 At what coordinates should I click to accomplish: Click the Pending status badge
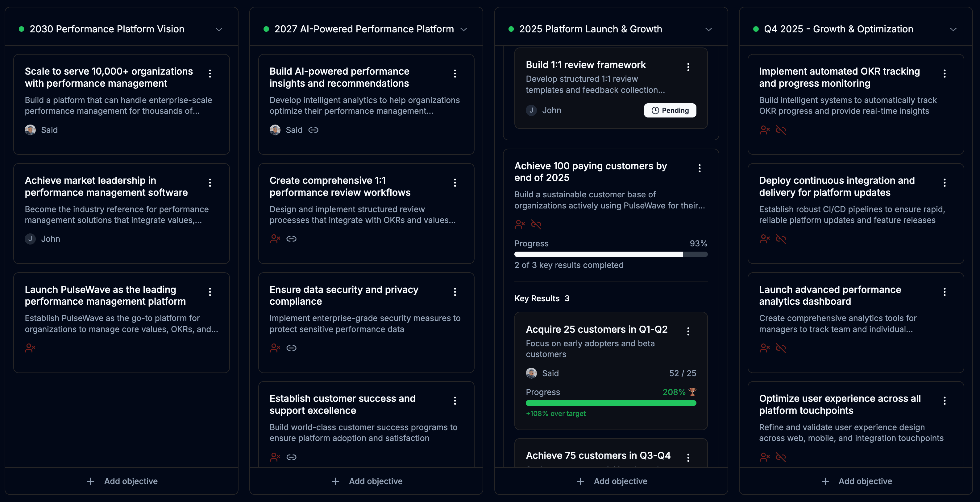(670, 110)
